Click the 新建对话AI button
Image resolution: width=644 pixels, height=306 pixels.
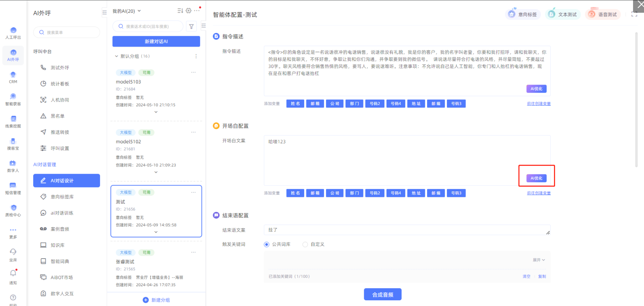tap(156, 41)
